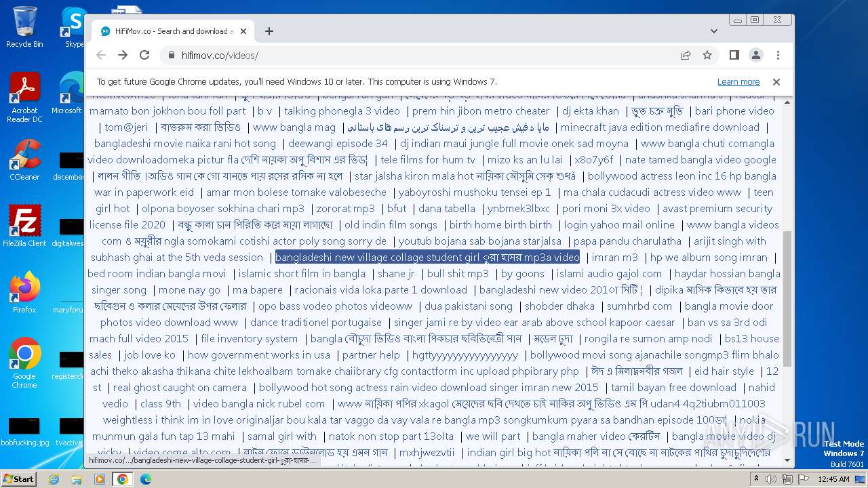Open Microsoft Edge in taskbar
The width and height of the screenshot is (868, 488).
(145, 479)
